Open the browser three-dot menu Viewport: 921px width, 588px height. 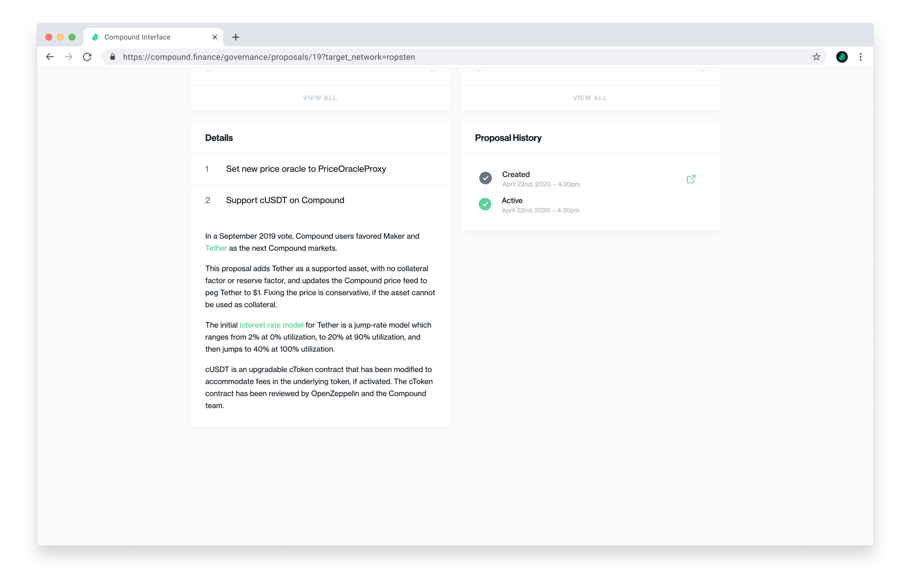coord(861,57)
